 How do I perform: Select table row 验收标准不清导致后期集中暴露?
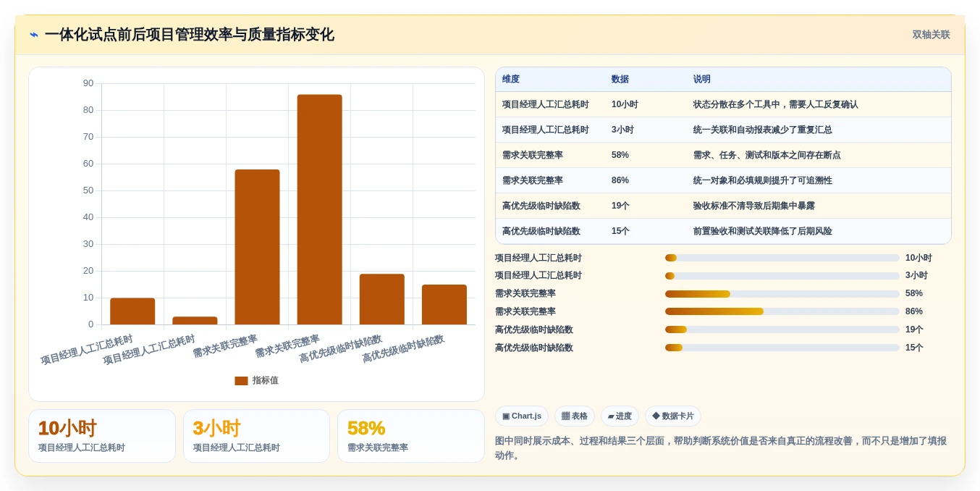point(723,206)
